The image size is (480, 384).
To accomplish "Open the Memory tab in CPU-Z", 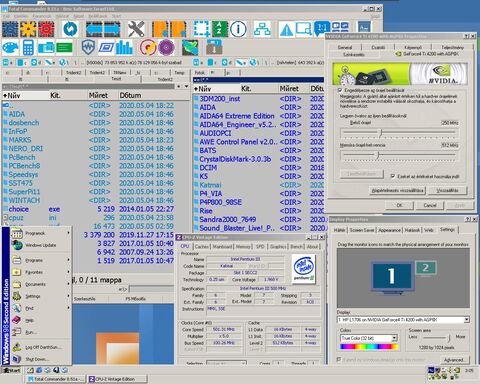I will [243, 246].
